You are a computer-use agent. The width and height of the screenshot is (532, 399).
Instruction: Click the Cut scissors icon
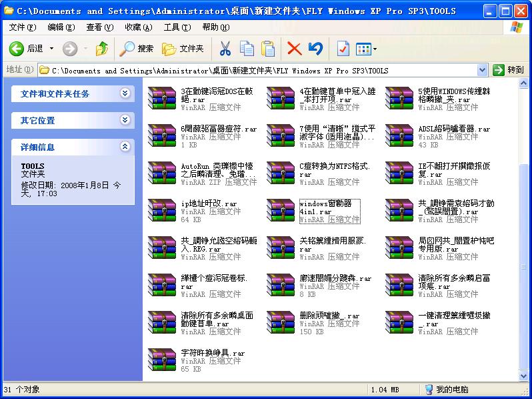(x=225, y=49)
